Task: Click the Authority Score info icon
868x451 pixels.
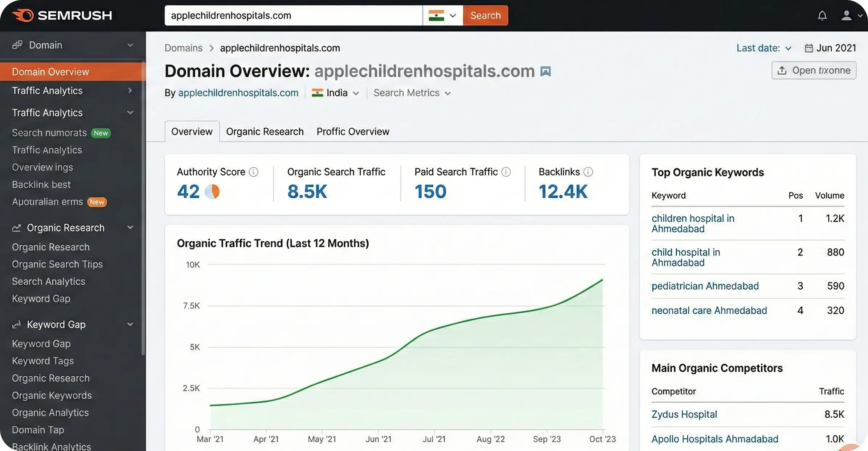Action: point(254,172)
